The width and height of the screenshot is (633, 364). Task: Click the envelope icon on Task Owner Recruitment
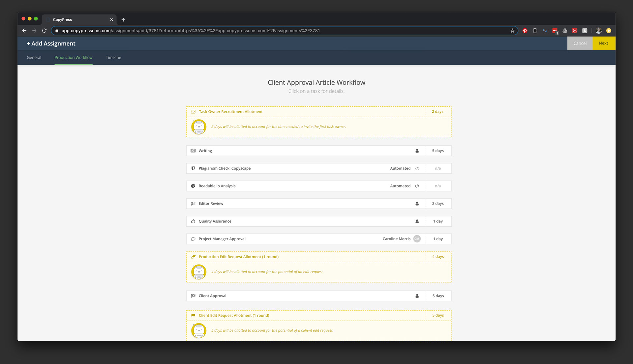click(x=193, y=112)
